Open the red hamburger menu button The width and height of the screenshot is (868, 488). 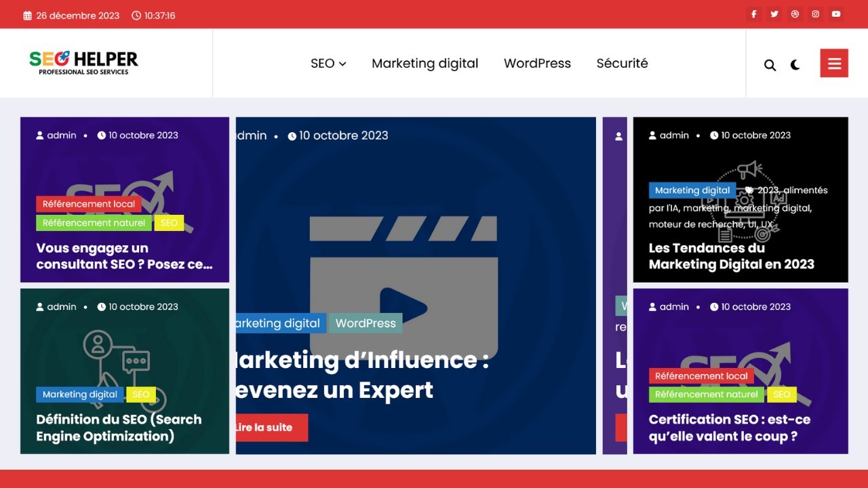834,63
